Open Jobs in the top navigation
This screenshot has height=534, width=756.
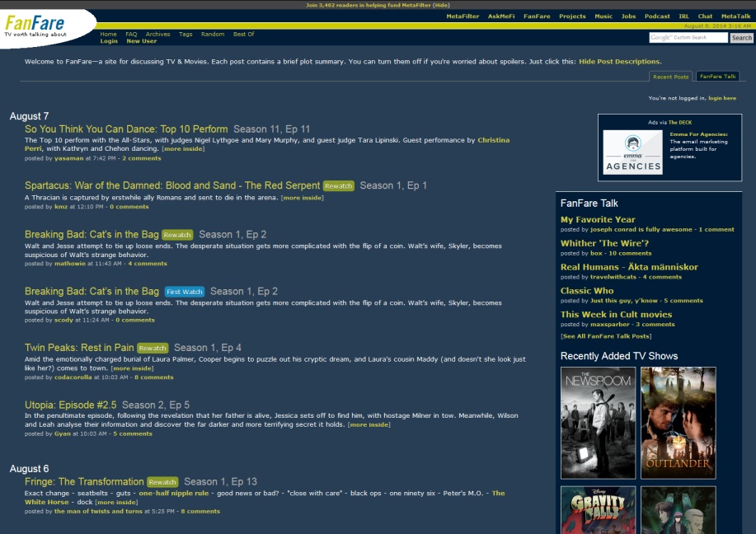(628, 16)
